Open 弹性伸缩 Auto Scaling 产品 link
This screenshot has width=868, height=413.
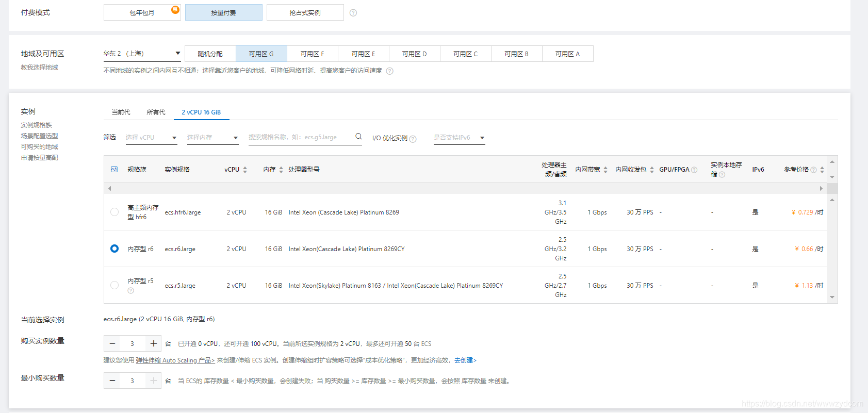coord(175,360)
